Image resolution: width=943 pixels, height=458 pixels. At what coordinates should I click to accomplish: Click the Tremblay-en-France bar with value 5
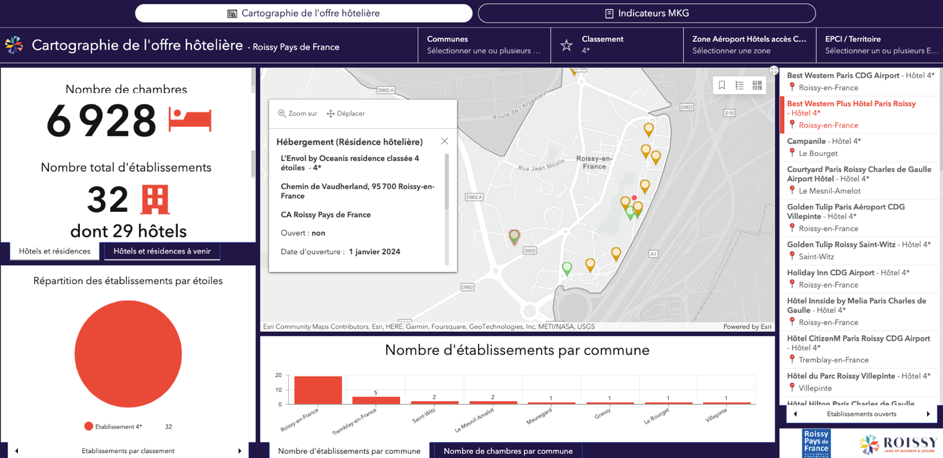tap(376, 400)
